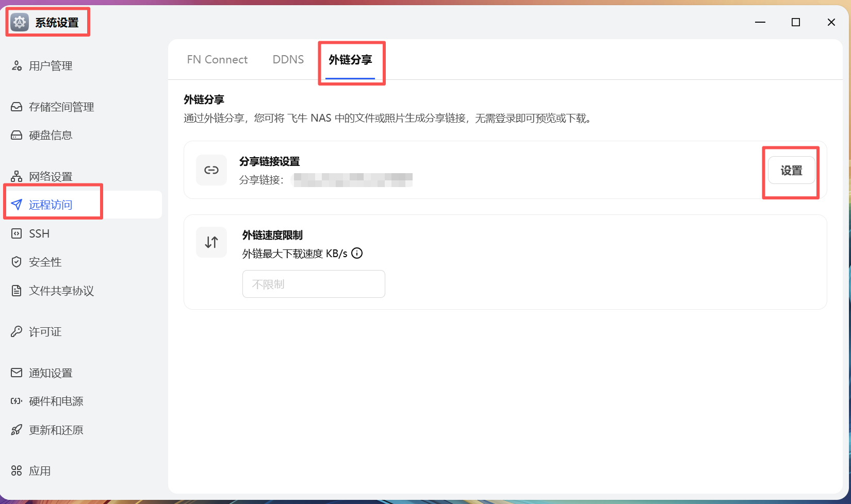Focus the 不限制 download speed input field
Image resolution: width=851 pixels, height=504 pixels.
point(314,284)
